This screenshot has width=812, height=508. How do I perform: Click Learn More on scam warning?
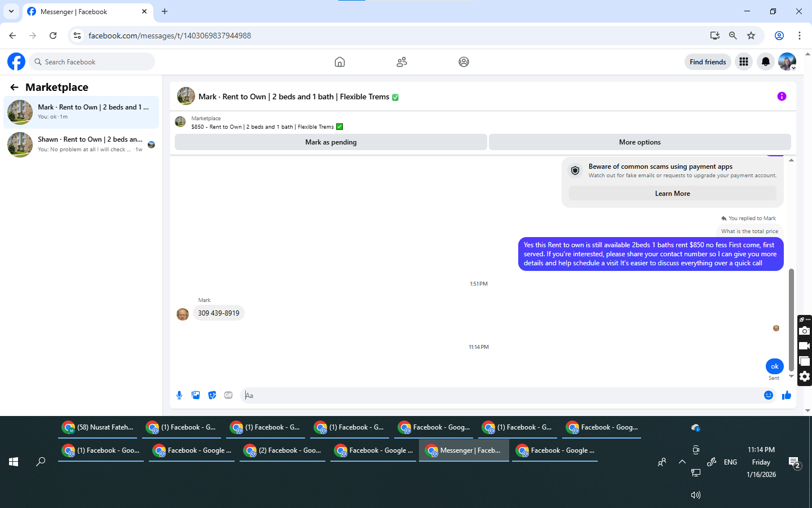pyautogui.click(x=673, y=193)
